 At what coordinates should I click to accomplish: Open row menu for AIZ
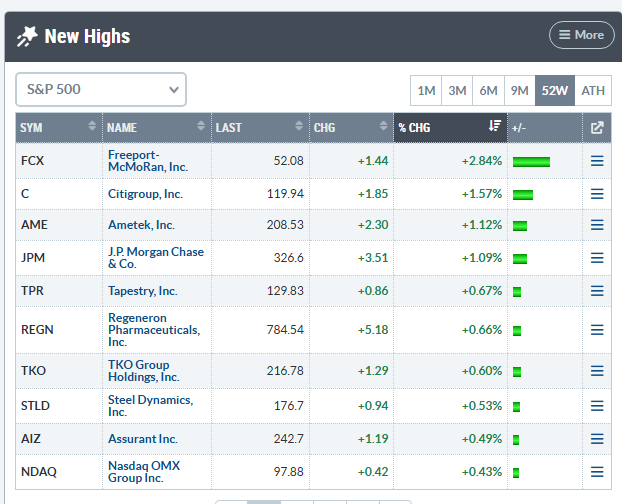click(x=597, y=439)
